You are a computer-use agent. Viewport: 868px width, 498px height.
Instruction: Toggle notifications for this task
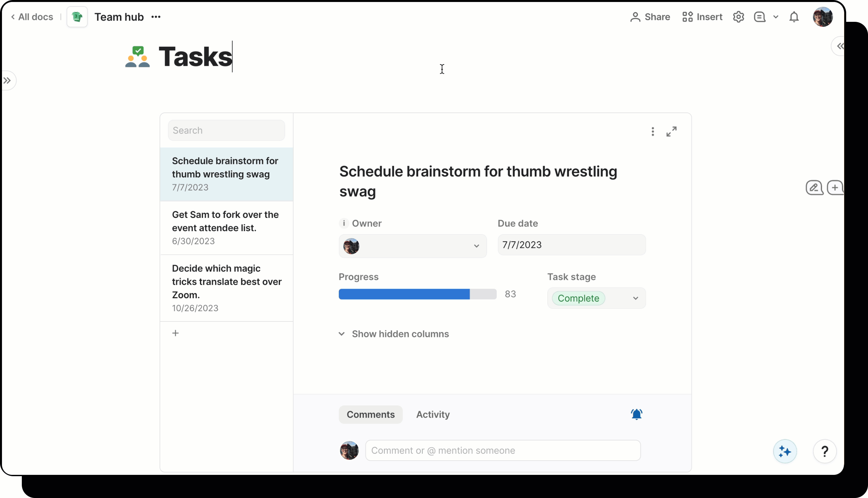click(x=636, y=414)
